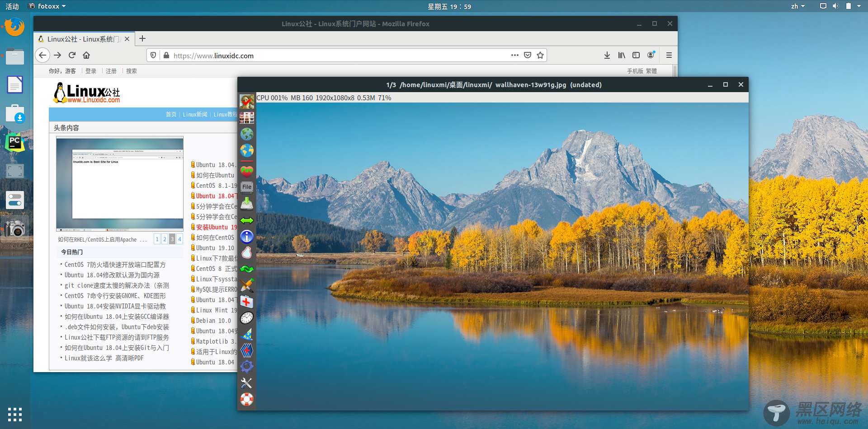Screen dimensions: 868x429
Task: Click the Linux公社 site logo
Action: coord(87,93)
